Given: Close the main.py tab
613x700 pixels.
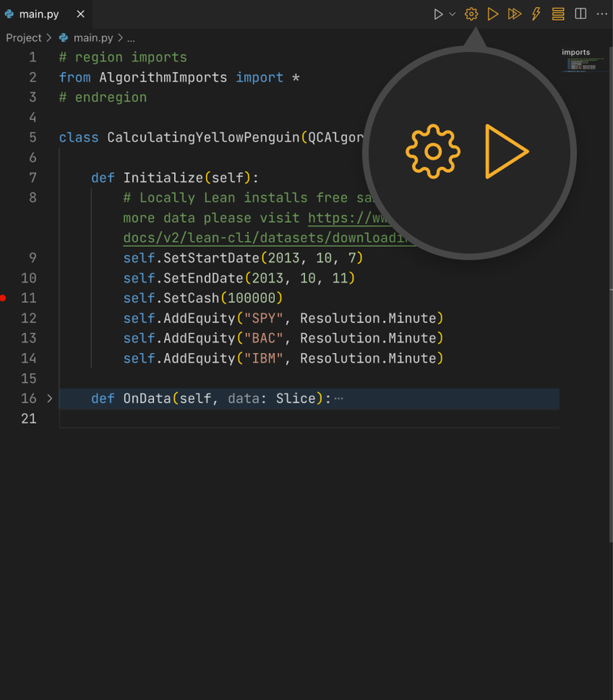Looking at the screenshot, I should (80, 14).
